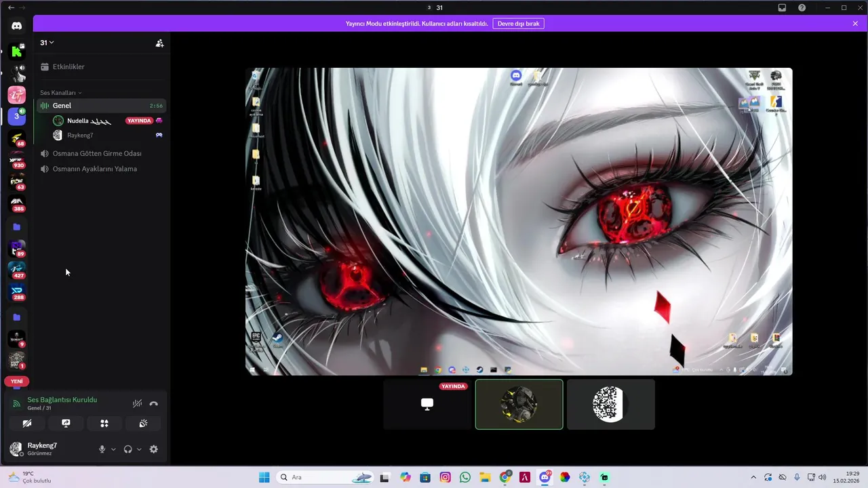Open the server with 89 badge
Image resolution: width=868 pixels, height=488 pixels.
17,249
